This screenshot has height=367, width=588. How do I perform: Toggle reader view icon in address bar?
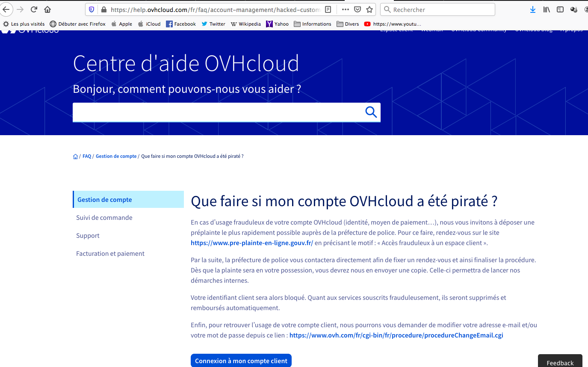[x=328, y=9]
